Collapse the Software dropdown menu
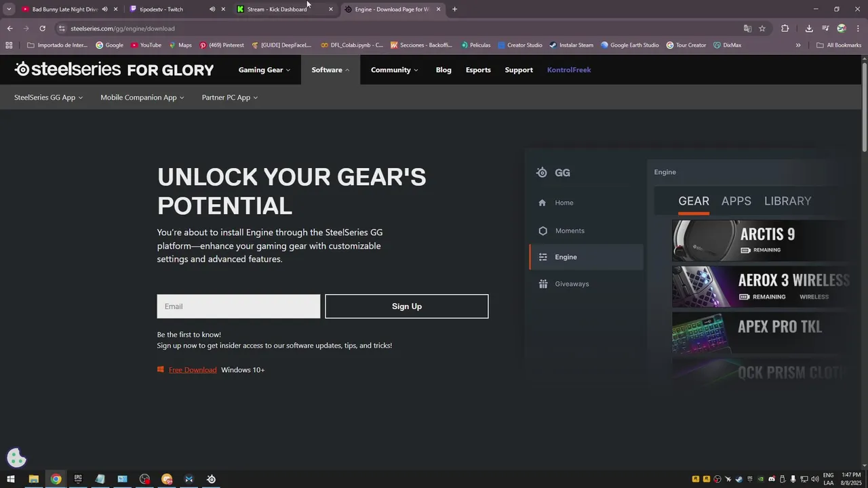 click(x=330, y=70)
